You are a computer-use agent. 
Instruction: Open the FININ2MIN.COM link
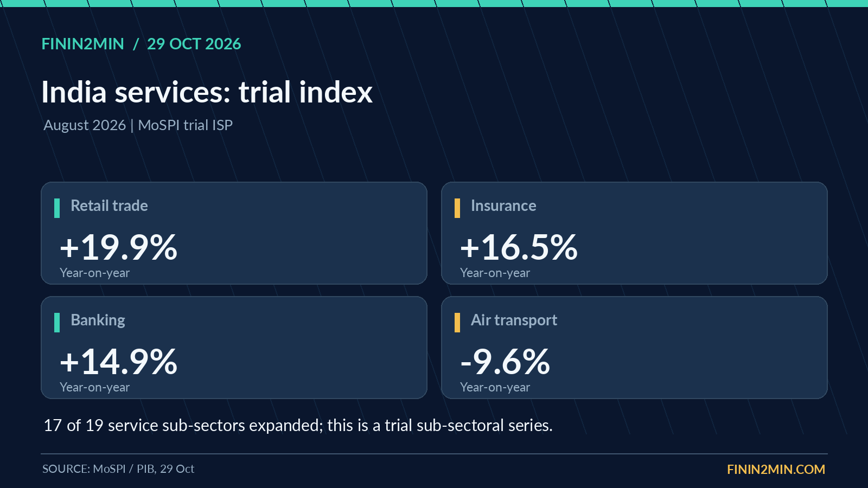click(x=776, y=470)
